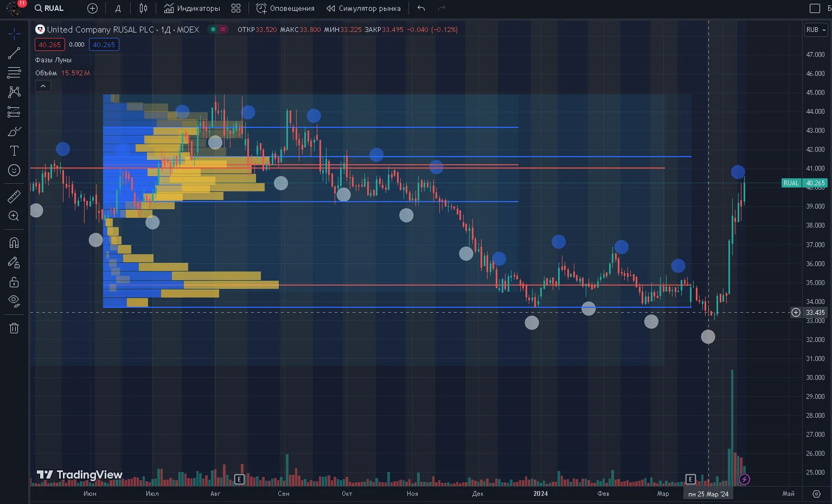Open the Fibonacci retracement tools

pyautogui.click(x=14, y=73)
